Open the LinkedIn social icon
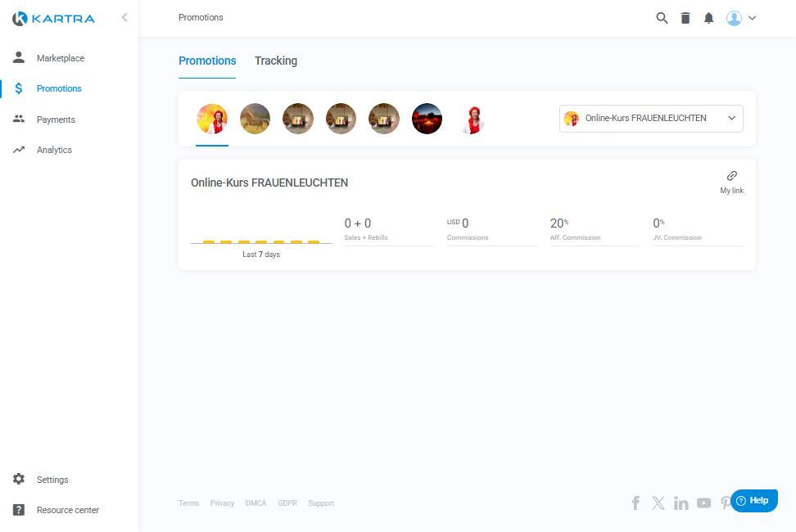 681,503
